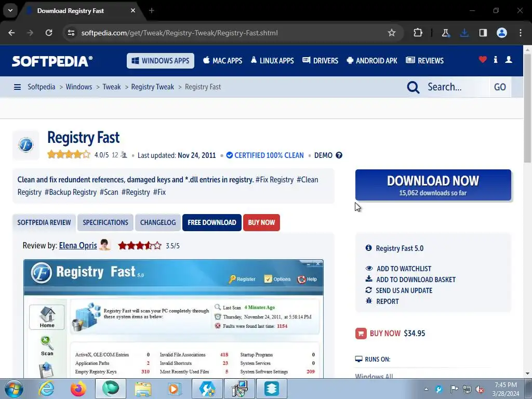Click Add to Download Basket
532x399 pixels.
point(410,279)
